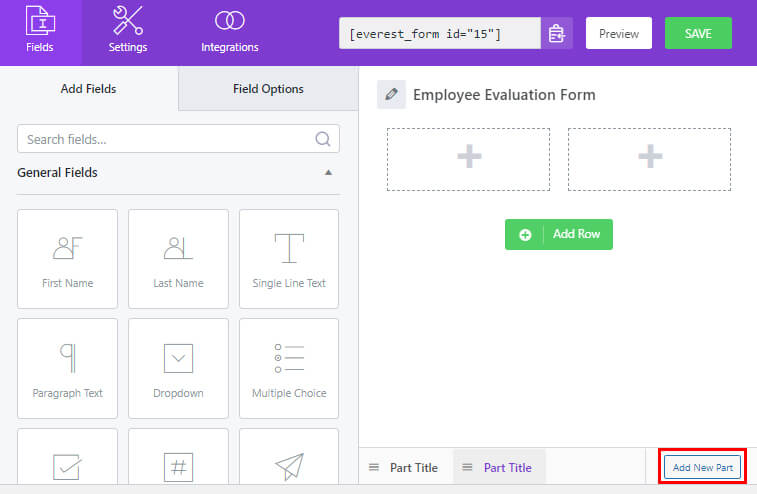Add the Multiple Choice field
757x494 pixels.
pos(289,368)
